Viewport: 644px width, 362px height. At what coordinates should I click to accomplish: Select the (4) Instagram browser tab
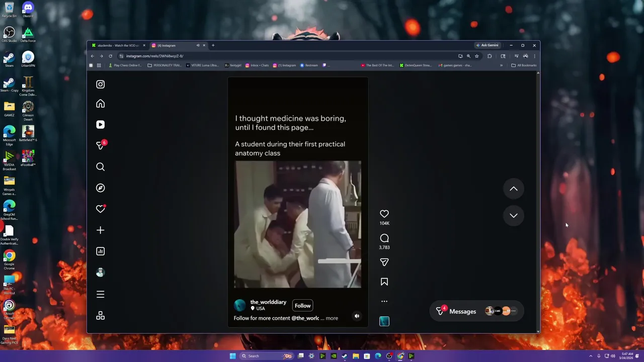tap(174, 45)
